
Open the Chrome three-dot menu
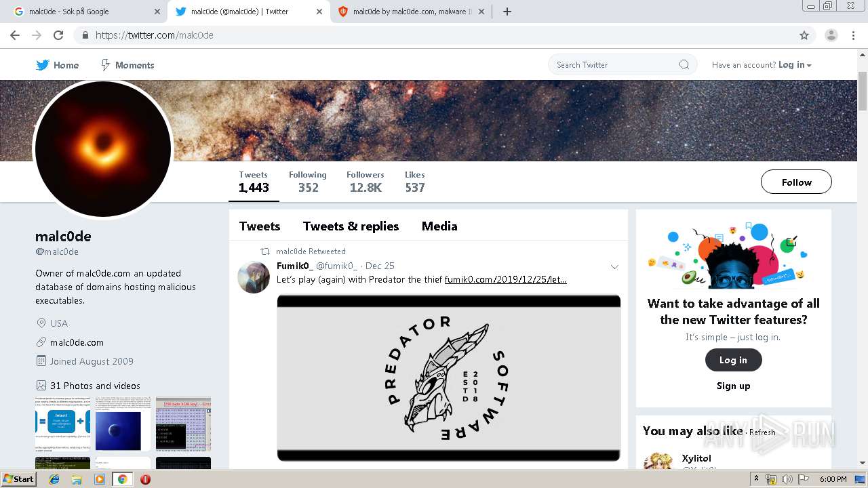point(854,35)
